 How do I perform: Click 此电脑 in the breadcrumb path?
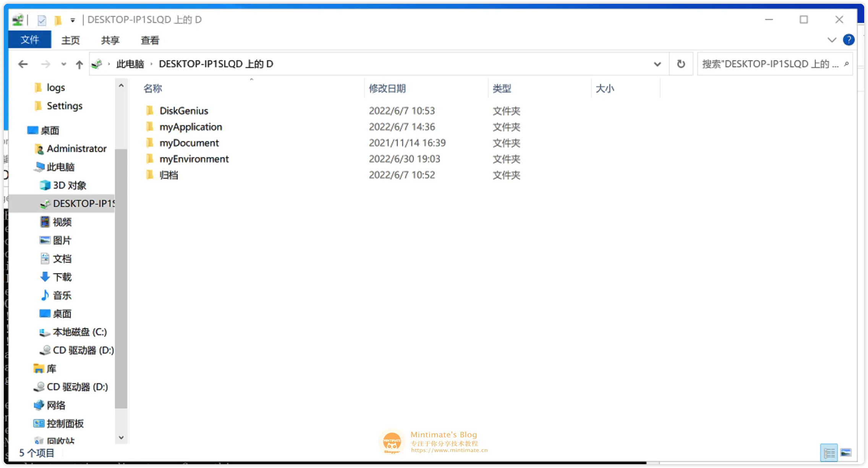point(130,64)
